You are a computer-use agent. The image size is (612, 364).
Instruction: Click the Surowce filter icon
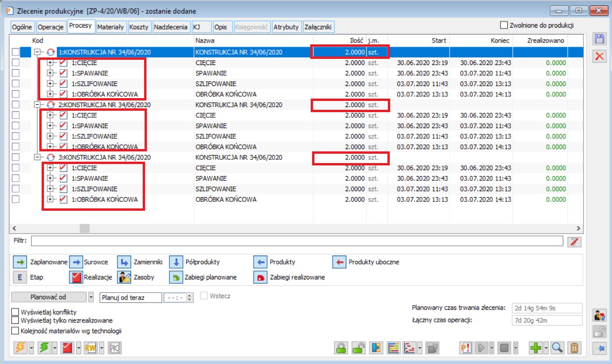click(x=75, y=262)
